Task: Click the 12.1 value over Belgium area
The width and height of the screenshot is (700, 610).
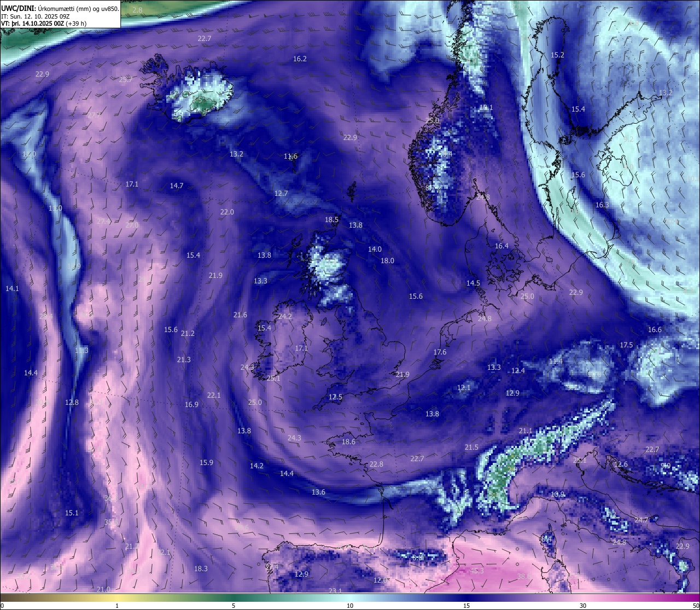Action: pyautogui.click(x=464, y=388)
